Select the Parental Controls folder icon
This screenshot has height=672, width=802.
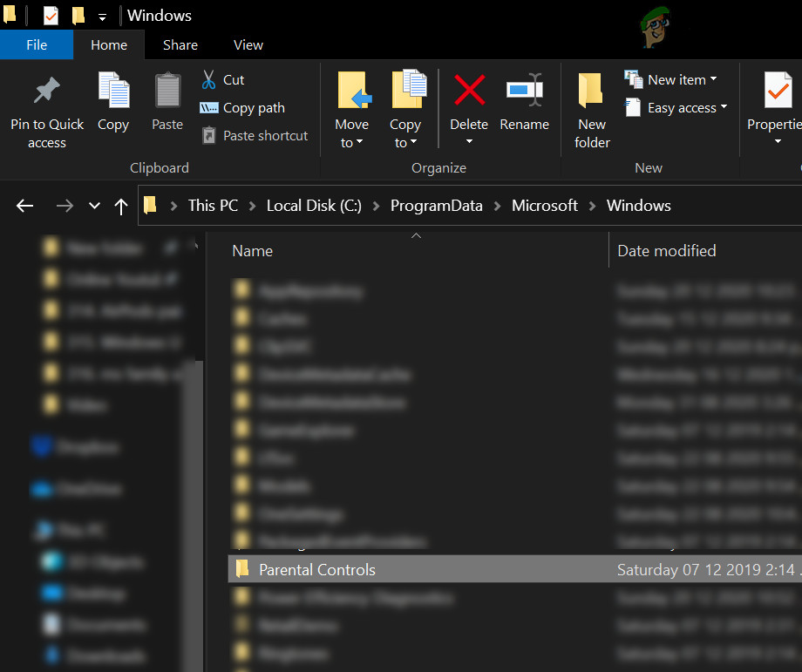(242, 568)
